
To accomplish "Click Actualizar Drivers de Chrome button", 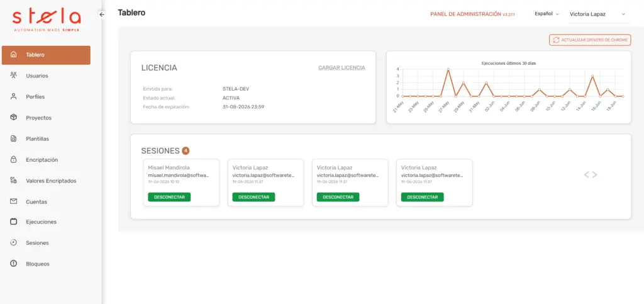I will click(590, 40).
